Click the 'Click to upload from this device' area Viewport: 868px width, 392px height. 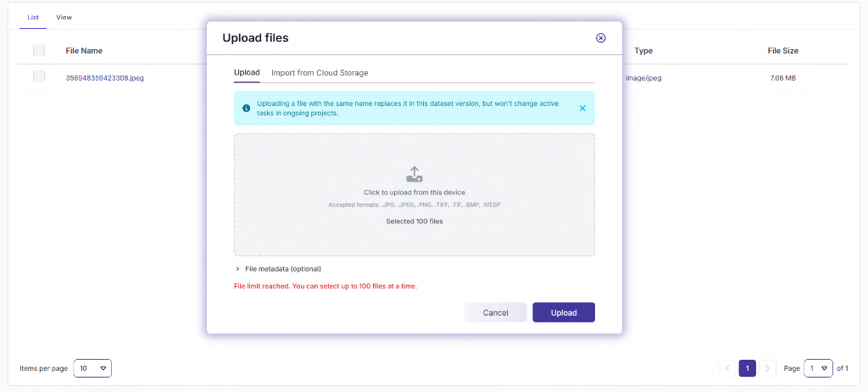click(x=414, y=193)
